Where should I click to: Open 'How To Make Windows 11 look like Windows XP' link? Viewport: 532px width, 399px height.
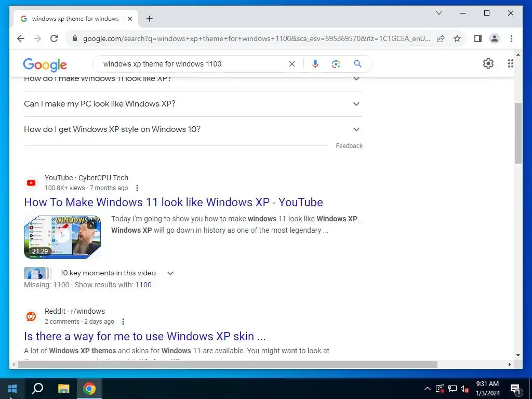[x=174, y=202]
